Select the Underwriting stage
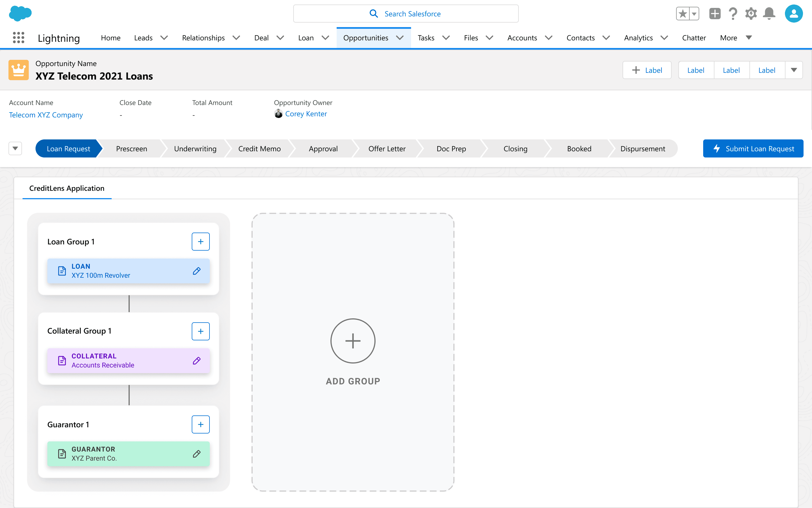Image resolution: width=812 pixels, height=508 pixels. click(195, 148)
